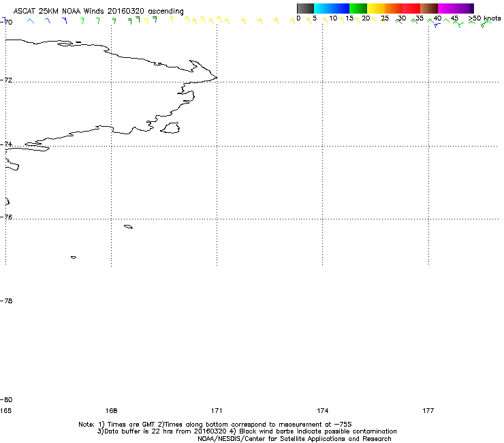This screenshot has height=443, width=504.
Task: Click the '171' longitude label
Action: (x=217, y=411)
